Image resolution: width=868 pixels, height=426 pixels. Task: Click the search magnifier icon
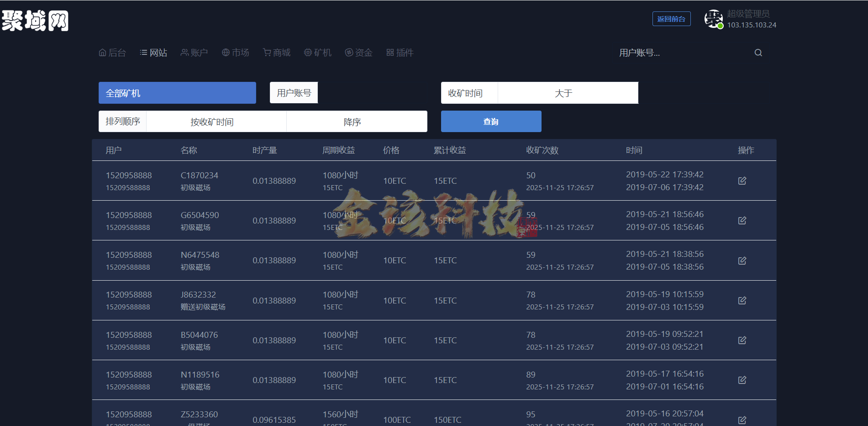pos(758,53)
